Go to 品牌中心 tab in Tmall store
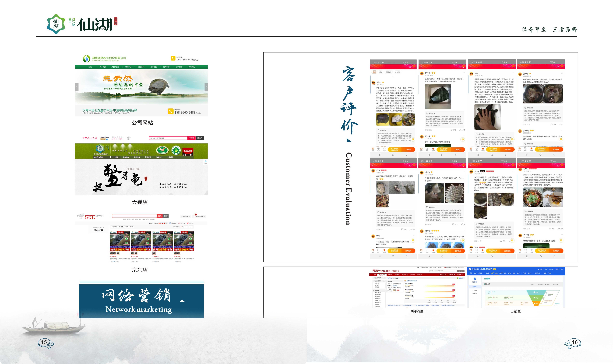 click(x=159, y=157)
